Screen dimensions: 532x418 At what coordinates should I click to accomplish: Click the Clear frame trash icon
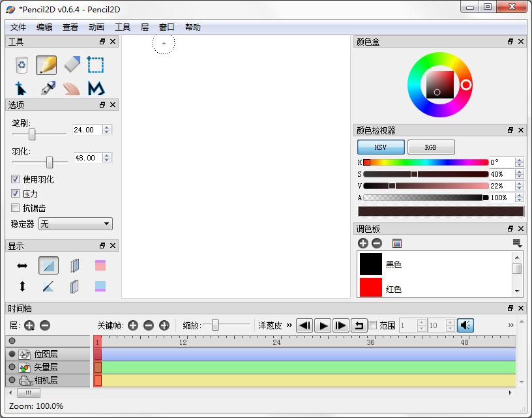(21, 65)
